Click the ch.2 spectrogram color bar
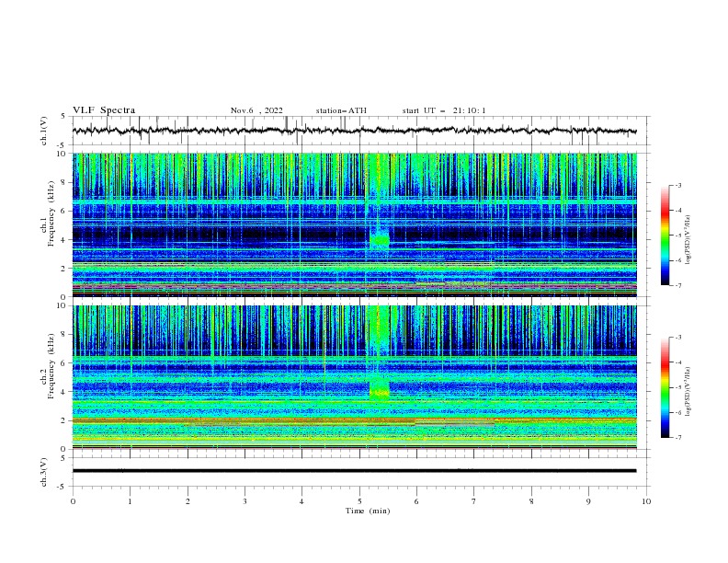 point(665,387)
